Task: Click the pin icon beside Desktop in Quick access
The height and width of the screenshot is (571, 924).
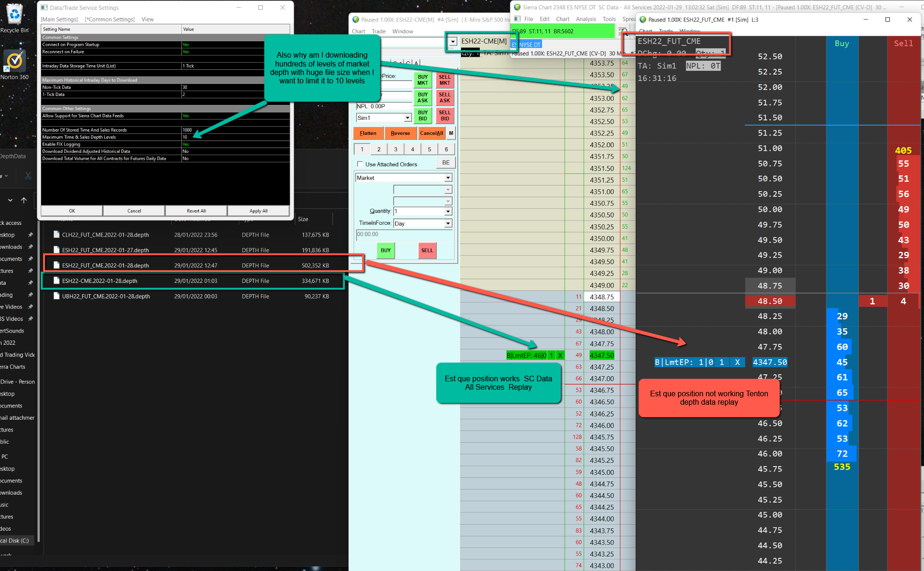Action: pyautogui.click(x=30, y=235)
